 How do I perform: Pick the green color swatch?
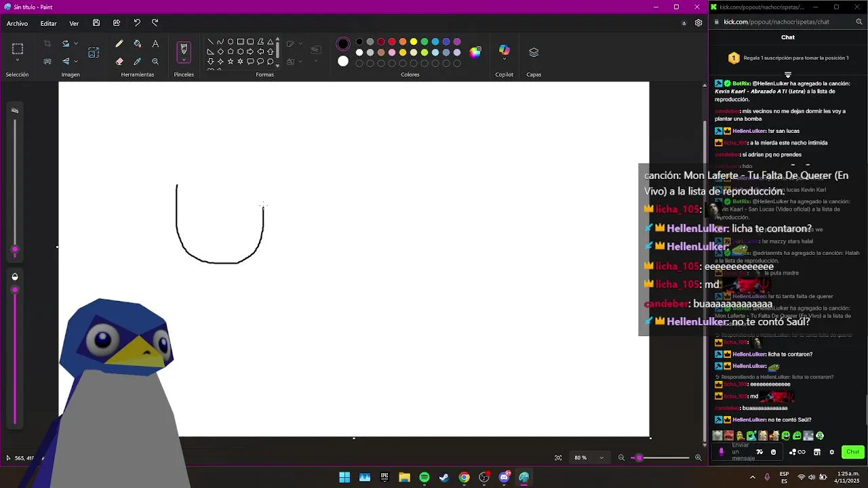click(x=425, y=41)
